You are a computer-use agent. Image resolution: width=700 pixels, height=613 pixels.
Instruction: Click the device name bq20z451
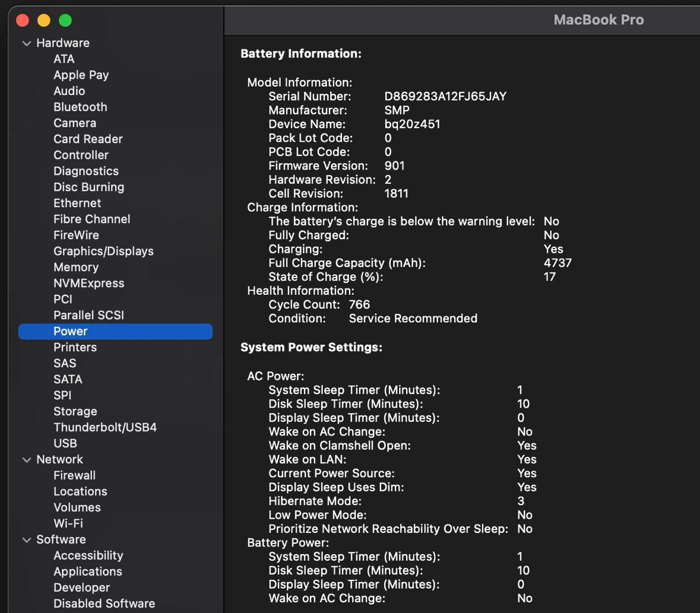[413, 124]
